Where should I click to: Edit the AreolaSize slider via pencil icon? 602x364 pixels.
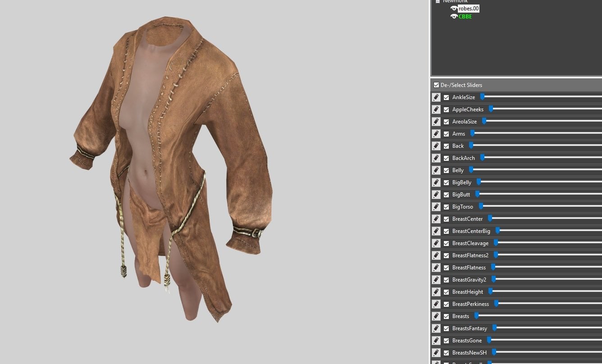click(436, 122)
